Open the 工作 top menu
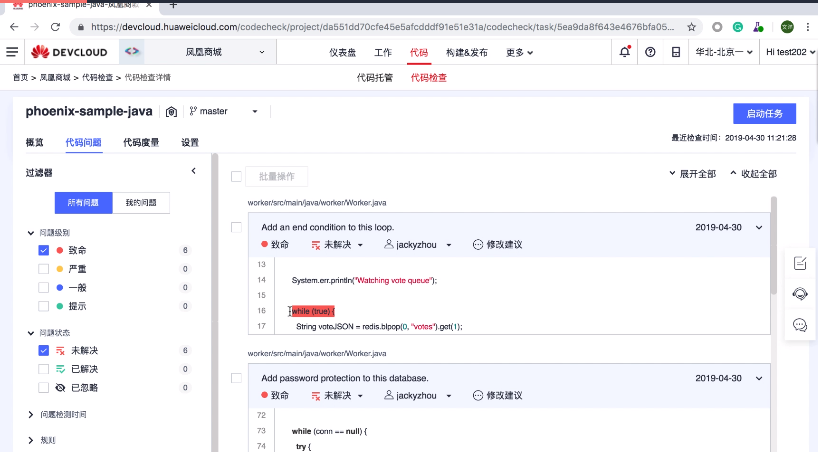 pyautogui.click(x=382, y=52)
